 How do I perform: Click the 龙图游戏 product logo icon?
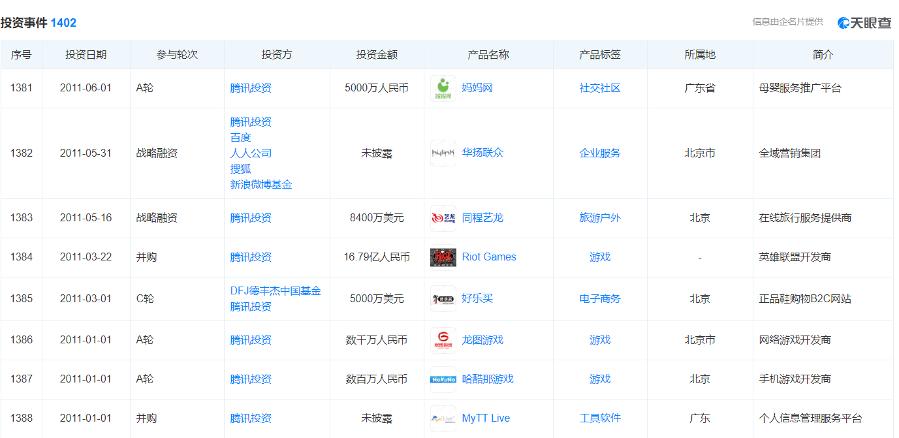443,340
